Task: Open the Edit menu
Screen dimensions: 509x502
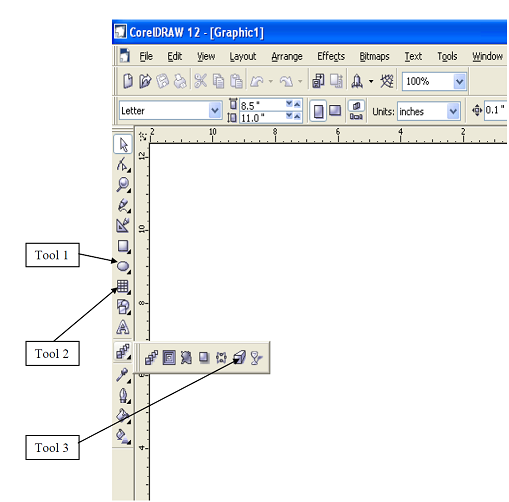Action: (x=174, y=57)
